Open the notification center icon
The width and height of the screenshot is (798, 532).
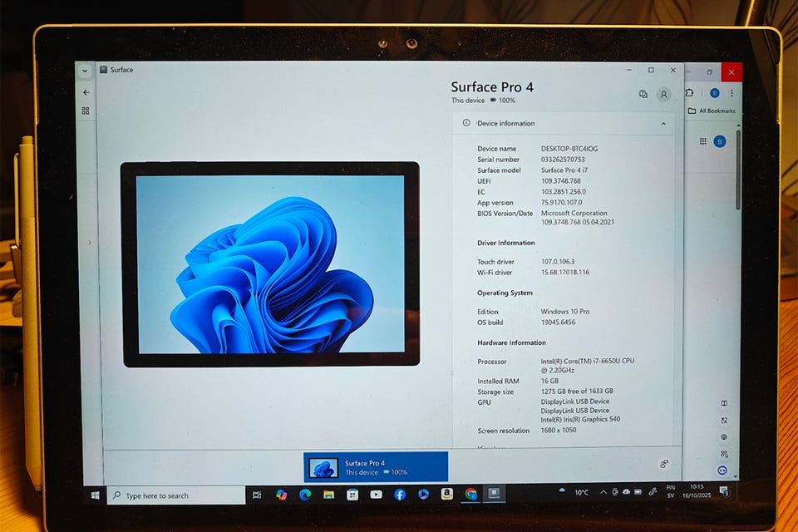click(x=724, y=490)
